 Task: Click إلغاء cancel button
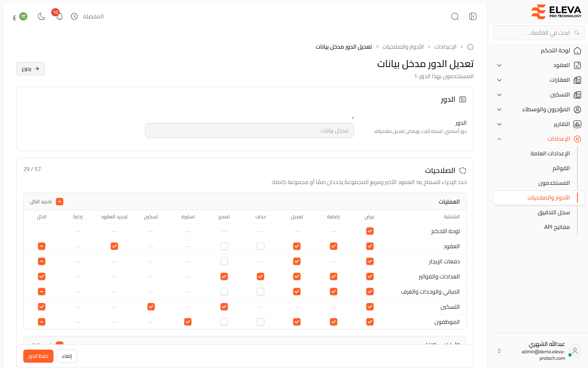click(x=67, y=356)
